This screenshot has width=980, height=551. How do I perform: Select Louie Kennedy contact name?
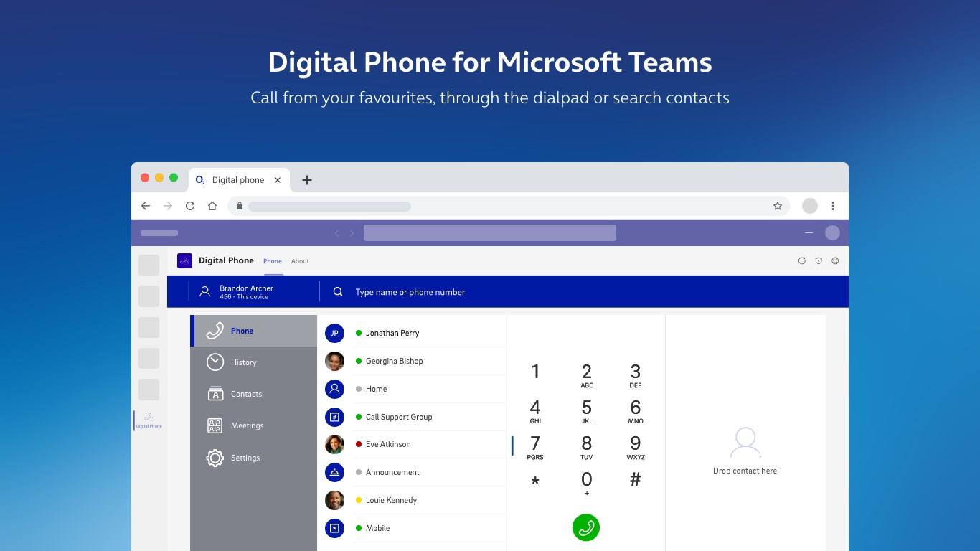(x=391, y=500)
